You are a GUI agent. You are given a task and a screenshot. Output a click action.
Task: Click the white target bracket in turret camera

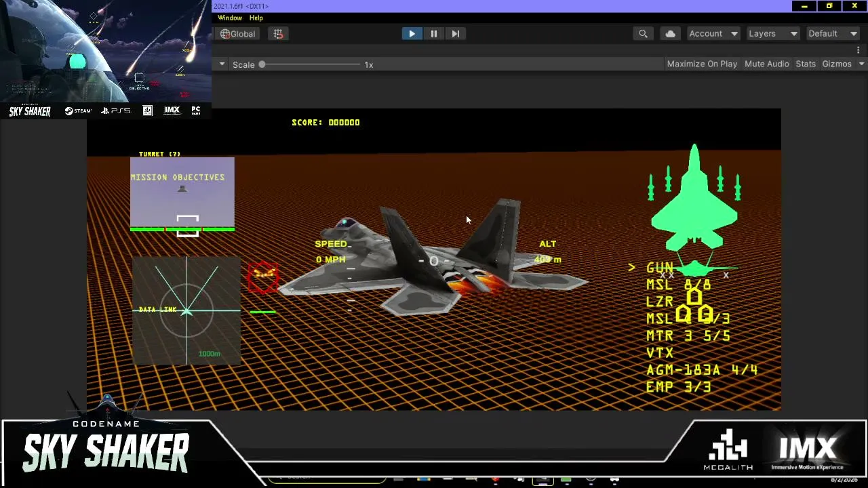click(x=188, y=226)
